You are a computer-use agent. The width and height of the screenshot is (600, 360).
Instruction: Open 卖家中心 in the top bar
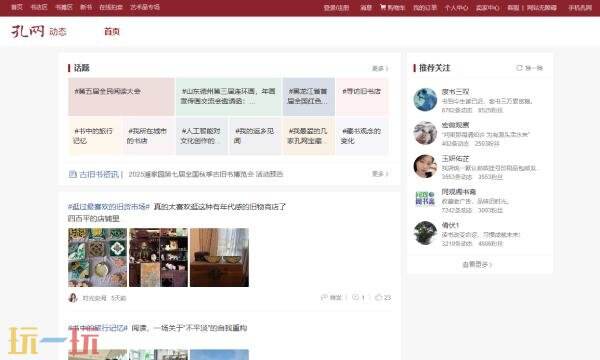coord(488,8)
